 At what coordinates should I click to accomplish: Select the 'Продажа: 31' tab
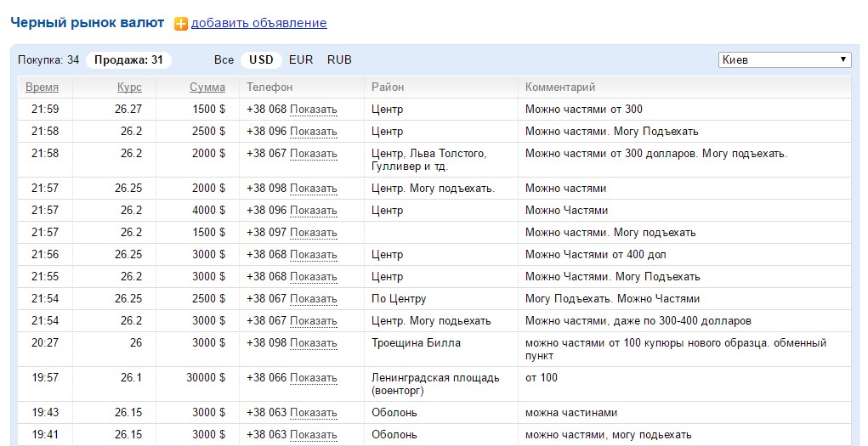point(128,59)
